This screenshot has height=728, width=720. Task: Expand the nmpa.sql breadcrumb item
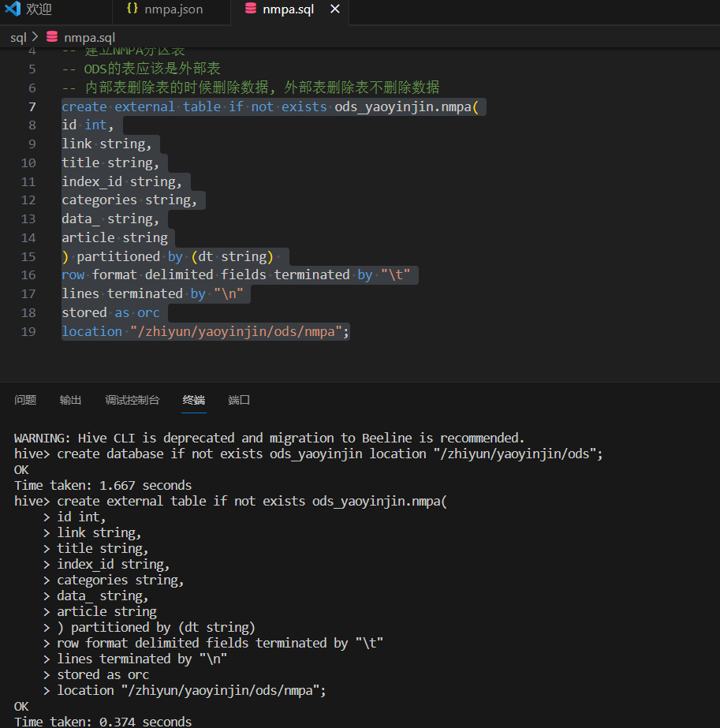coord(89,37)
